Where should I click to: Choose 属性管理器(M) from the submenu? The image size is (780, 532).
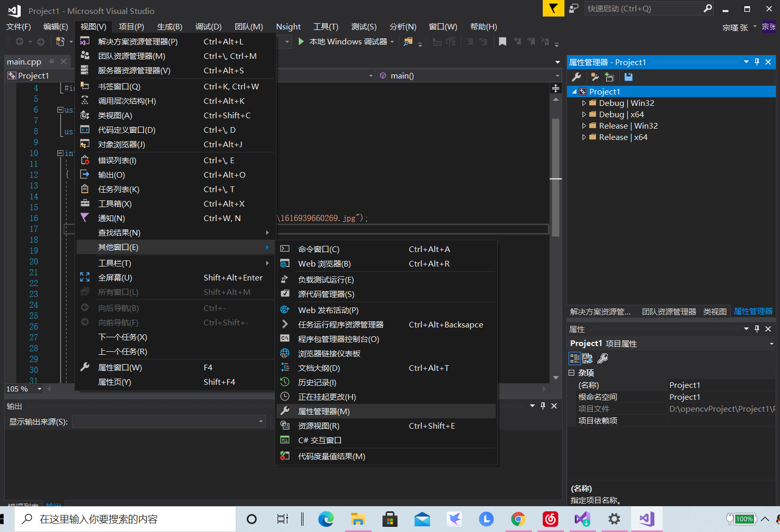[x=386, y=412]
